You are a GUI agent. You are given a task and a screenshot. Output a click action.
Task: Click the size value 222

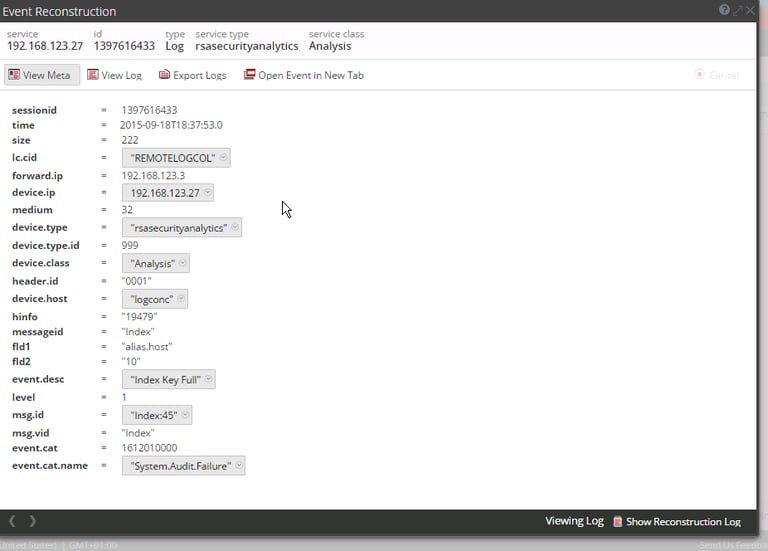[130, 140]
